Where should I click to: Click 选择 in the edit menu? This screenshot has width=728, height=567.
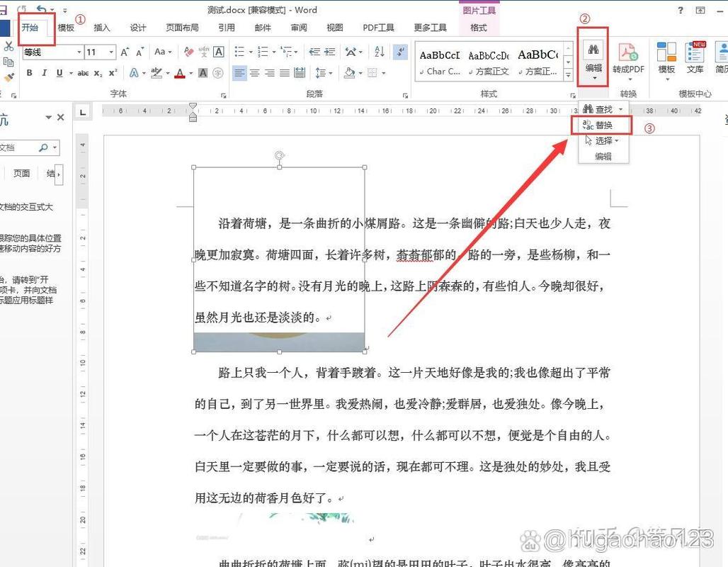click(603, 140)
